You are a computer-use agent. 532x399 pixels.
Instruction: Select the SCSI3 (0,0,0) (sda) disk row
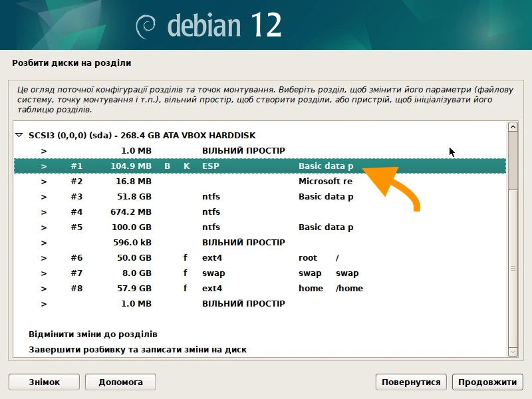pos(260,136)
